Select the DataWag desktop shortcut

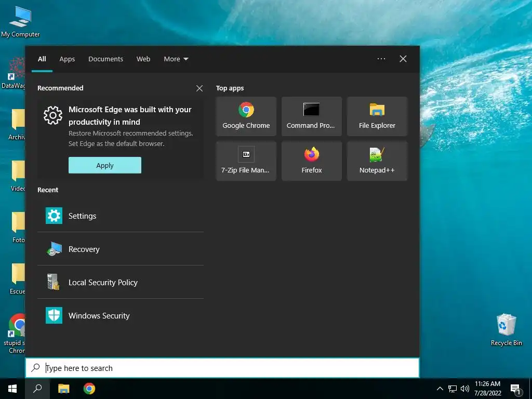[13, 73]
